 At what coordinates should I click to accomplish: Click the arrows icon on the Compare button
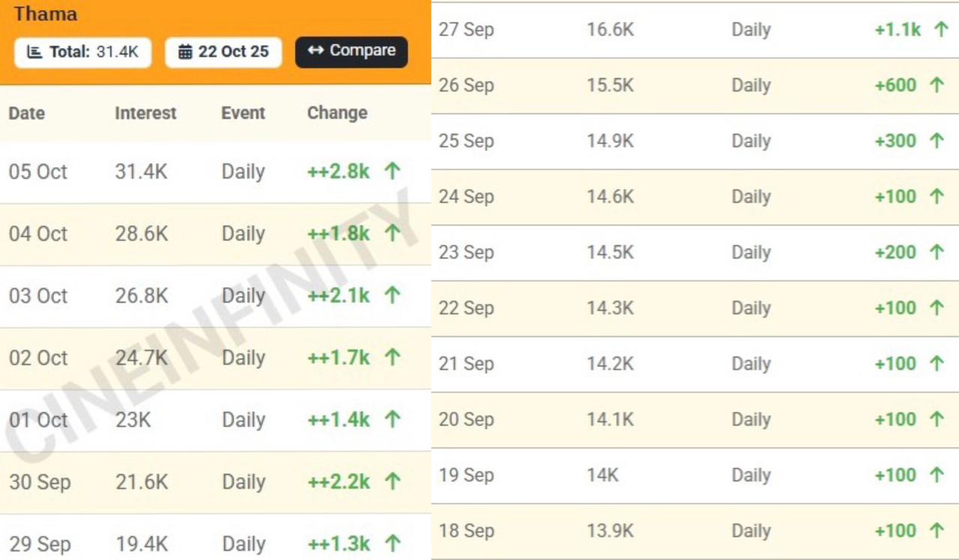tap(315, 51)
